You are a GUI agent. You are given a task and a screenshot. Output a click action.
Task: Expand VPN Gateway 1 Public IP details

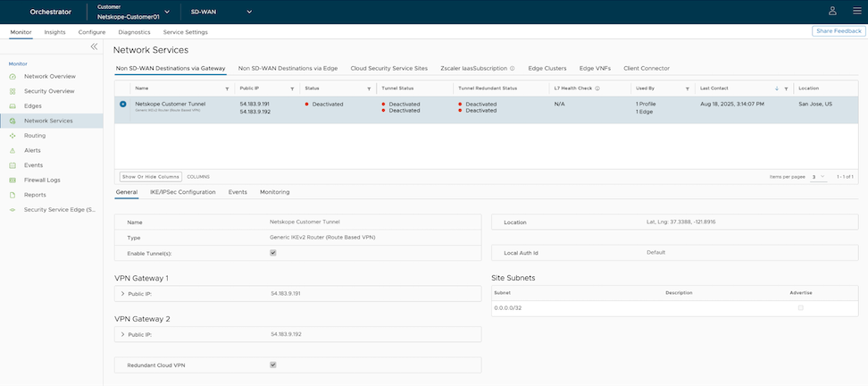pyautogui.click(x=122, y=293)
